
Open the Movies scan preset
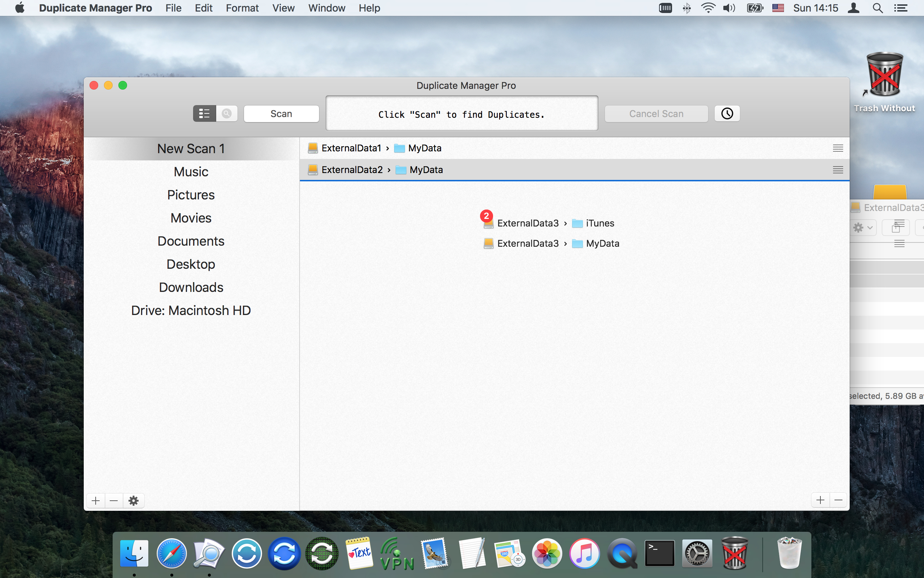pyautogui.click(x=191, y=218)
